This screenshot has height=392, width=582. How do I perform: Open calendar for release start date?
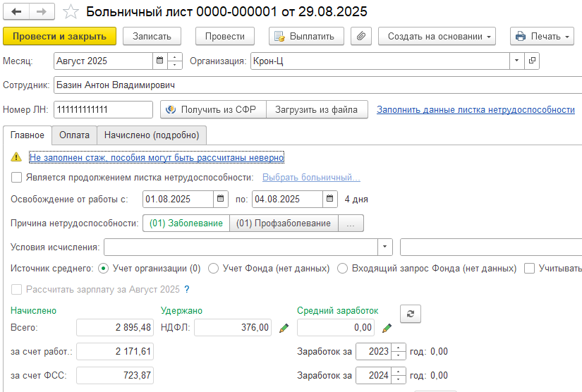tap(221, 200)
